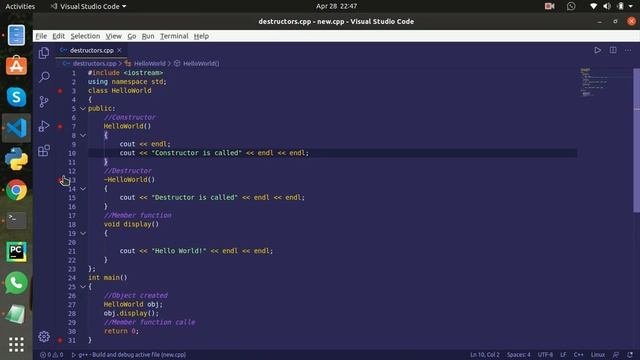Open the Selection menu
Image resolution: width=640 pixels, height=360 pixels.
pyautogui.click(x=85, y=36)
